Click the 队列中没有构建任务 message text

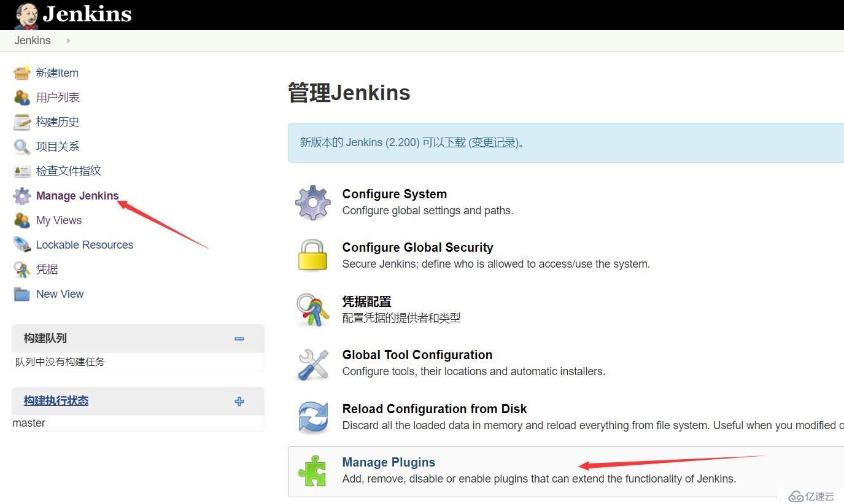click(60, 362)
